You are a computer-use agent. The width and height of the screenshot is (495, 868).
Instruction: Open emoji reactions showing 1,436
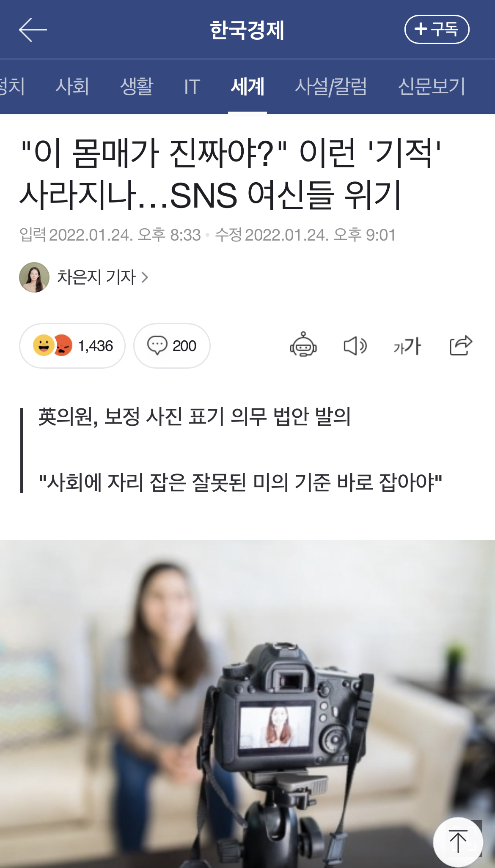point(72,346)
